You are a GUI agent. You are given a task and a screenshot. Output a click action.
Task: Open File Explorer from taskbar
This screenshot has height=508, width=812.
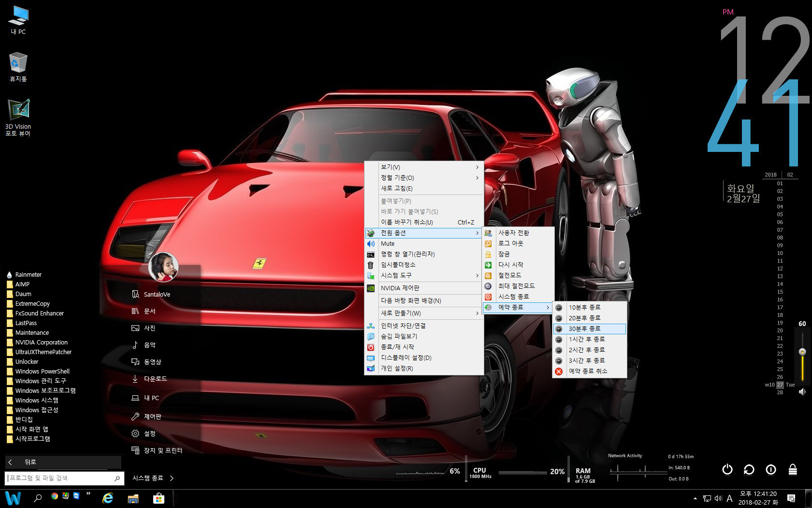[133, 498]
